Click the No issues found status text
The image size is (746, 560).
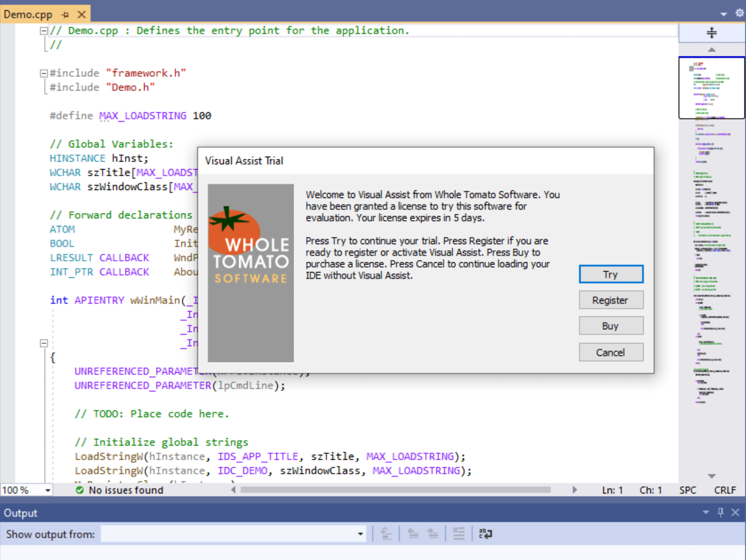(126, 490)
